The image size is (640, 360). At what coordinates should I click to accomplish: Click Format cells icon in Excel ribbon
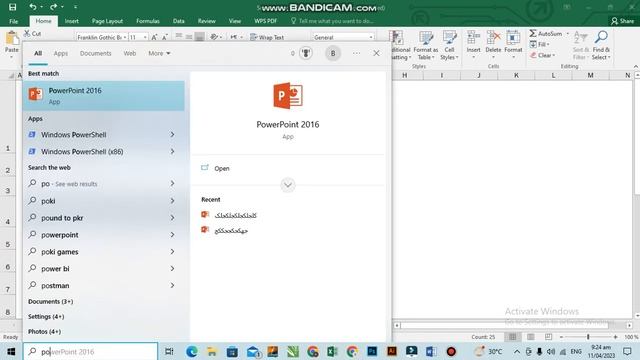[513, 37]
